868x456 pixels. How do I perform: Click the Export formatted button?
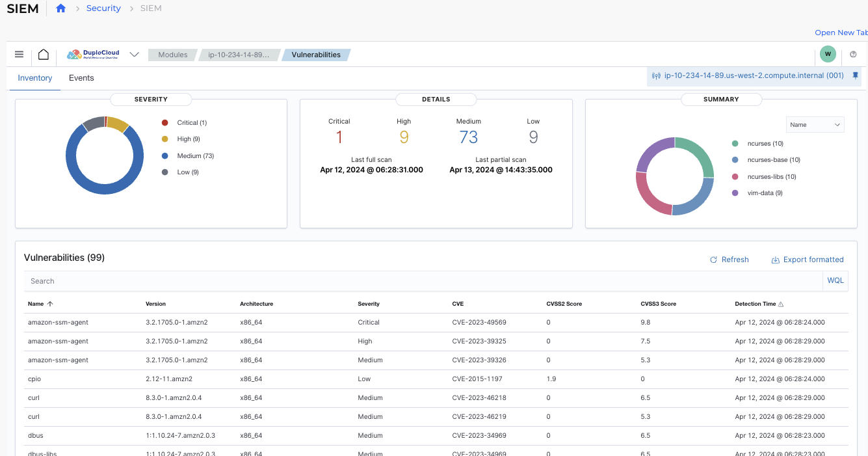coord(808,260)
